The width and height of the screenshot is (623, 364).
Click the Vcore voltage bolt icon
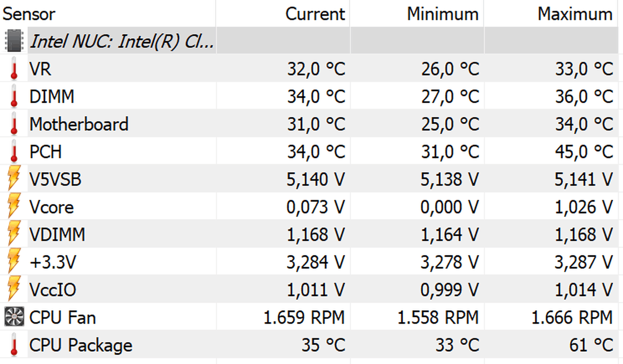pyautogui.click(x=14, y=206)
